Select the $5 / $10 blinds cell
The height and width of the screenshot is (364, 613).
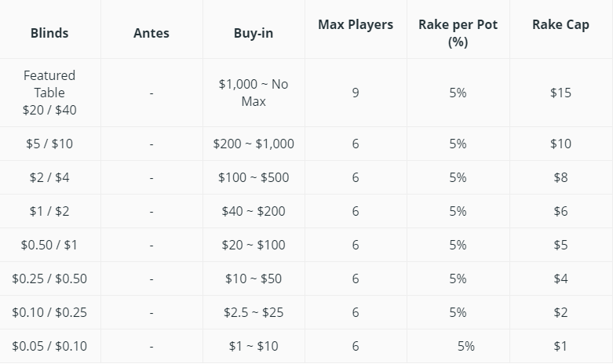[49, 144]
